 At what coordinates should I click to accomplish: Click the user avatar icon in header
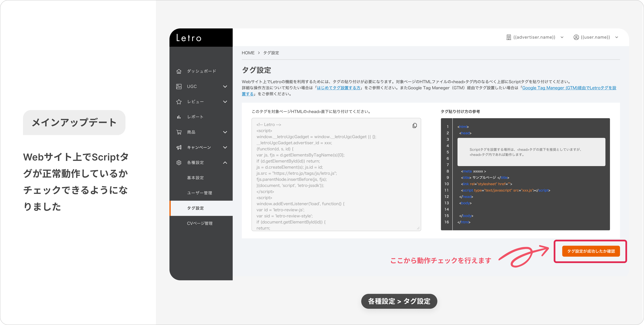576,37
